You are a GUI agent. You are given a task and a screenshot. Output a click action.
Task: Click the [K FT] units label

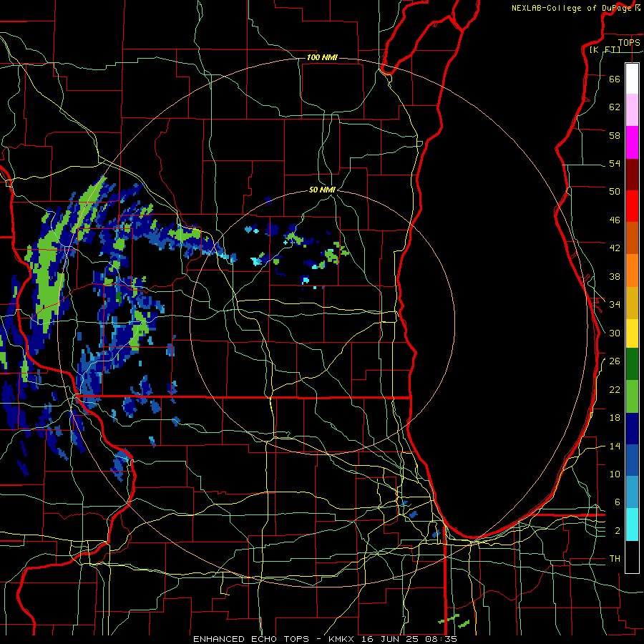(x=605, y=49)
